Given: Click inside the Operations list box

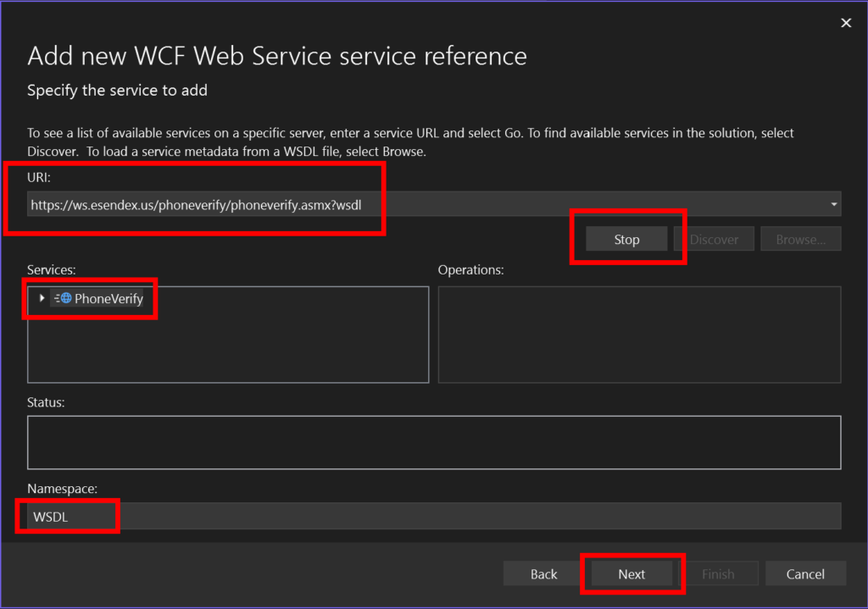Looking at the screenshot, I should 639,335.
